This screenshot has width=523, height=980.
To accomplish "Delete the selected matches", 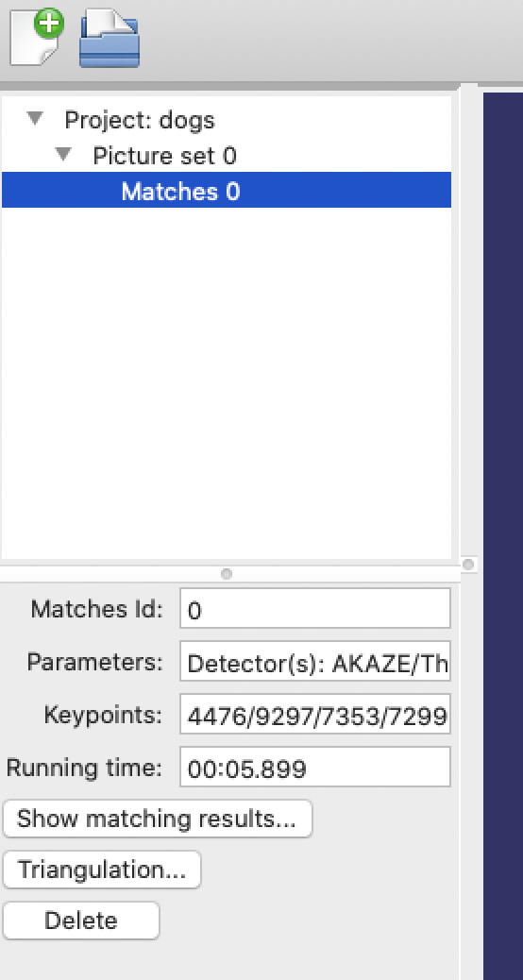I will 81,921.
